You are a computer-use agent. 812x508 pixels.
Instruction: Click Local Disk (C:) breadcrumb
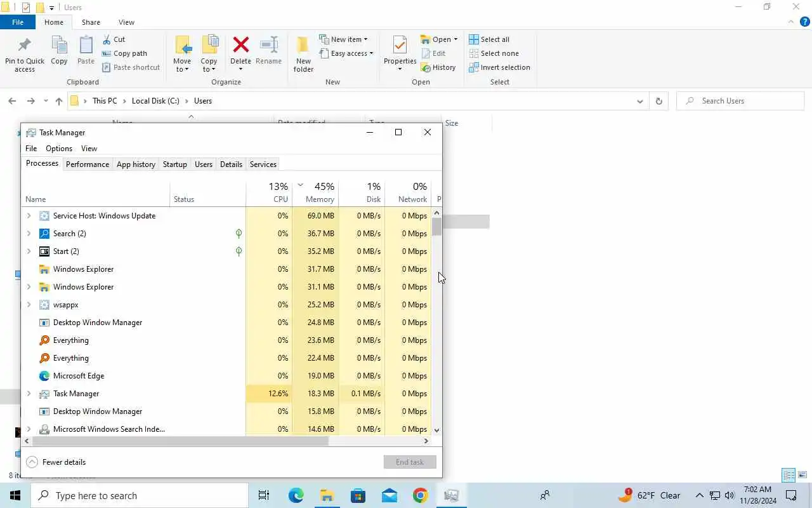pos(155,101)
